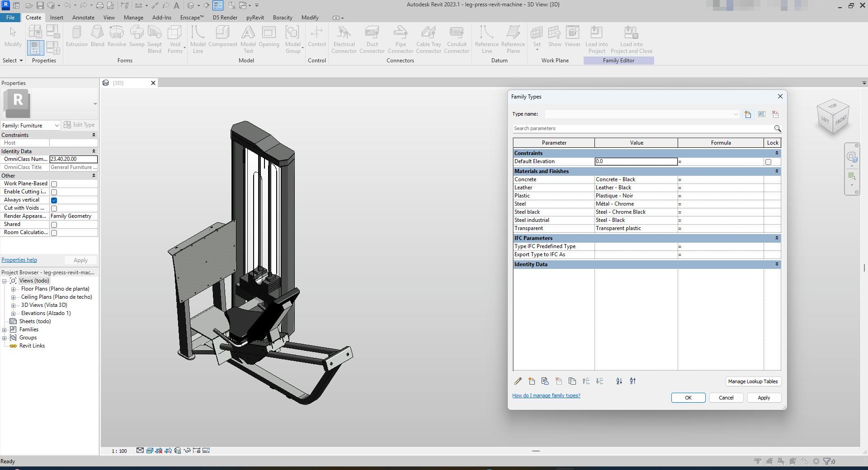Screen dimensions: 868x470
Task: Collapse the Materials and Finishes group
Action: pos(777,171)
